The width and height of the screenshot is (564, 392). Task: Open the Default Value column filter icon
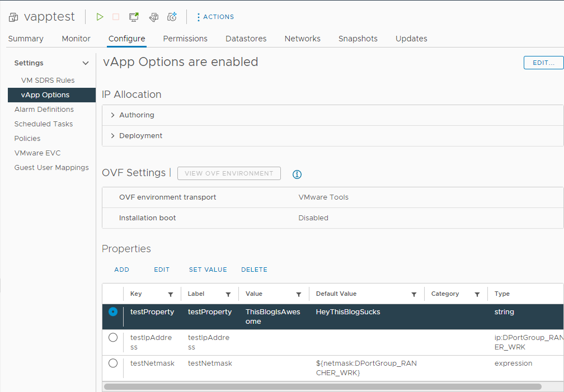click(x=414, y=294)
